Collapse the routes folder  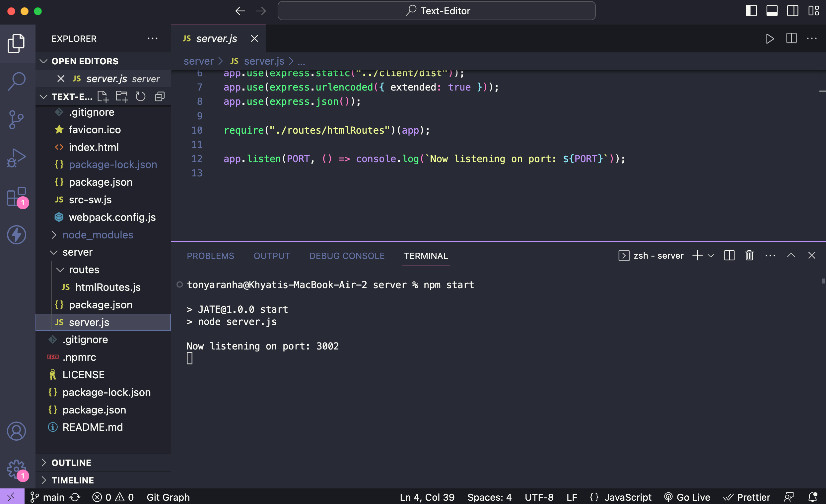click(84, 270)
